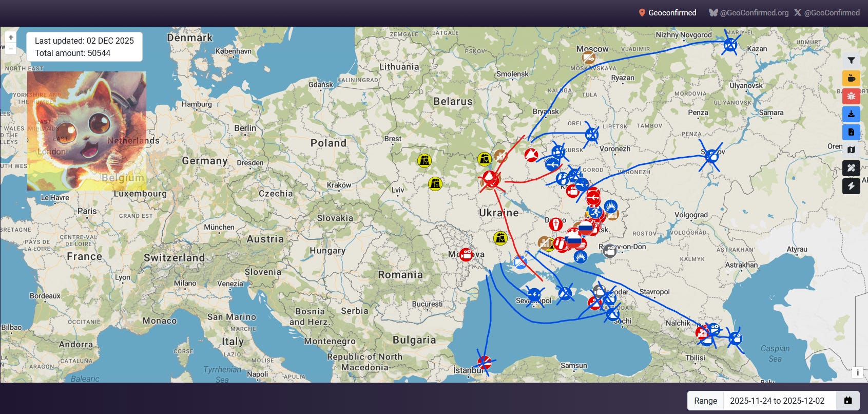Select the nuclear plant marker northeast of Lviv

click(435, 184)
